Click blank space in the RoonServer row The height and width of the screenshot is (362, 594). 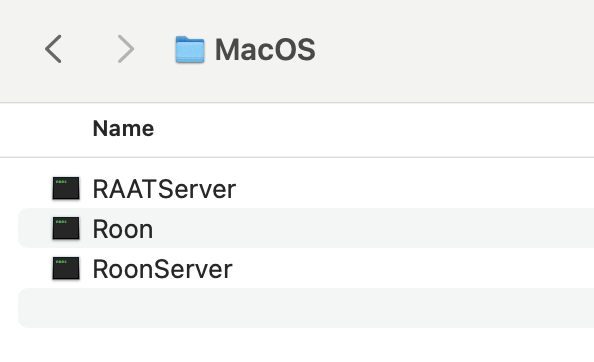[x=413, y=268]
